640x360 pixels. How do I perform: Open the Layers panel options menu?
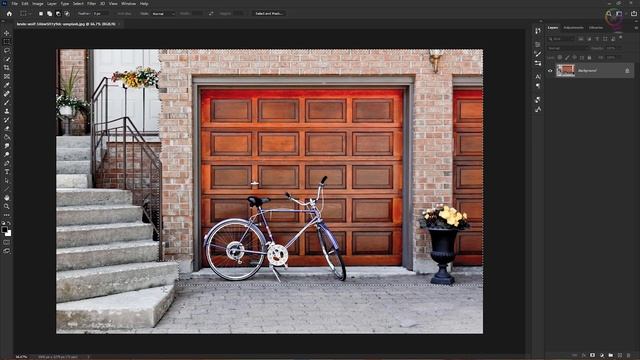point(636,28)
